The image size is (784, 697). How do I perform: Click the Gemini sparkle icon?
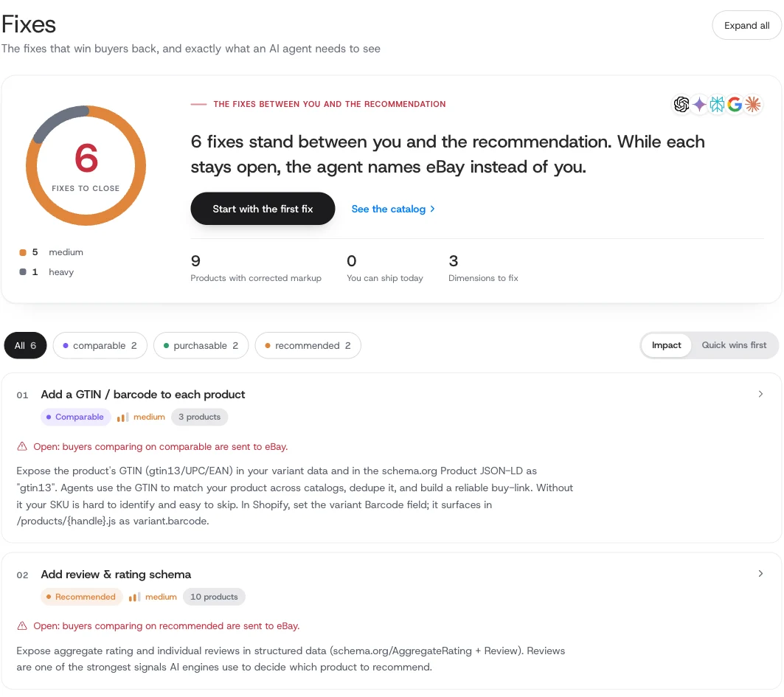(699, 105)
